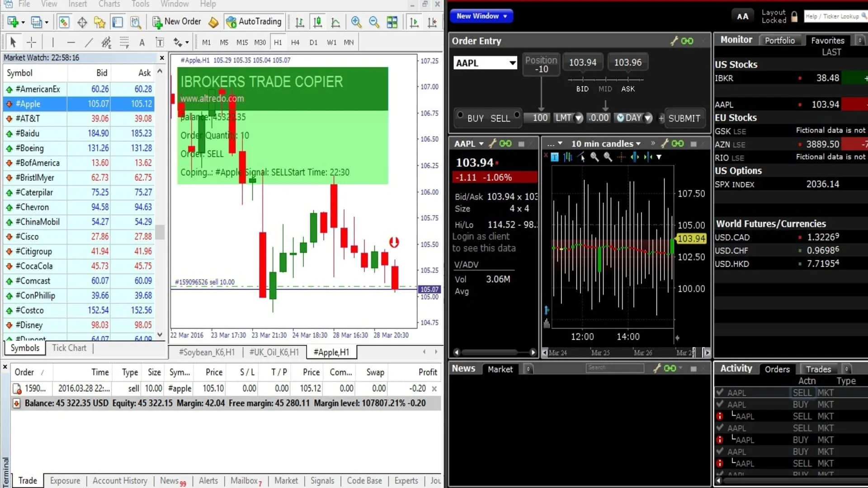Open profiles dropdown arrow in toolbar
868x488 pixels.
click(x=47, y=22)
